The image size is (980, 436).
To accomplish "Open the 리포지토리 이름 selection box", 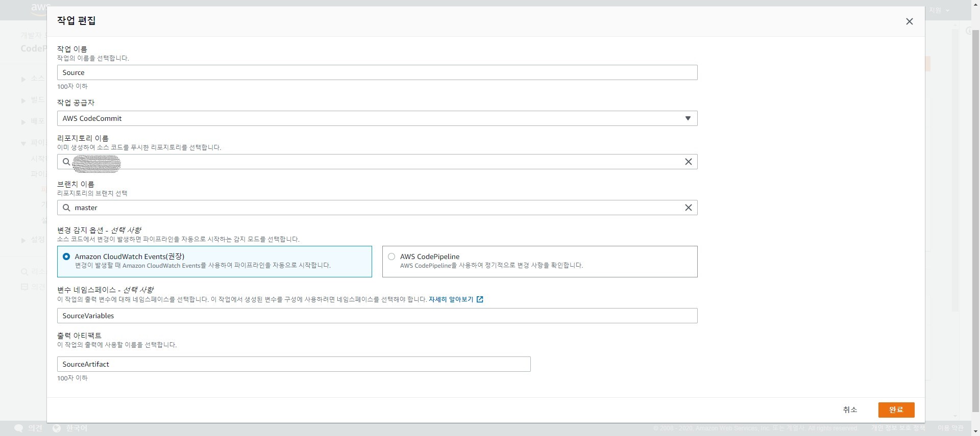I will click(377, 162).
